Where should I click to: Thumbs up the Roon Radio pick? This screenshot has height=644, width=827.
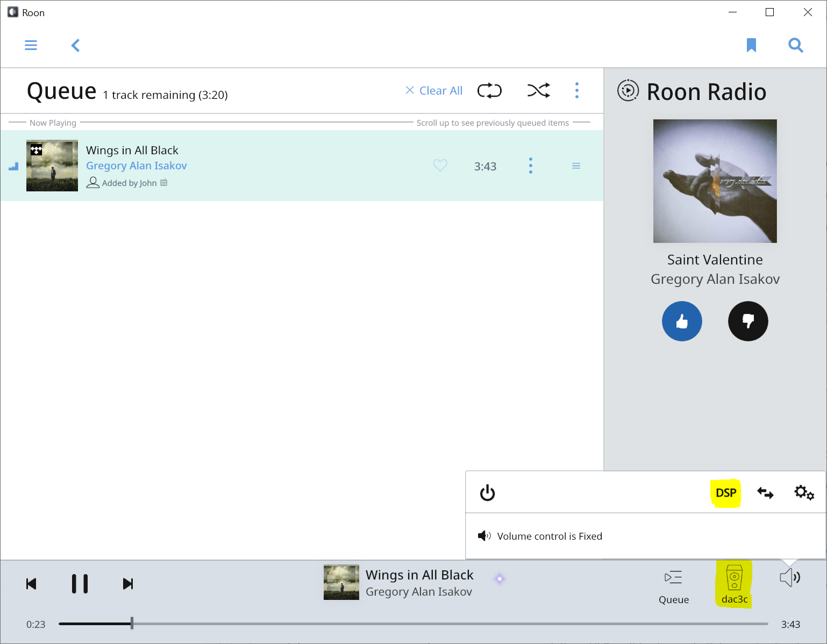pos(682,321)
